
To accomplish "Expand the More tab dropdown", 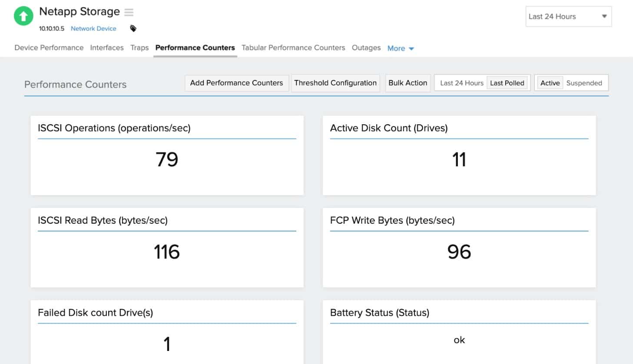I will point(401,48).
